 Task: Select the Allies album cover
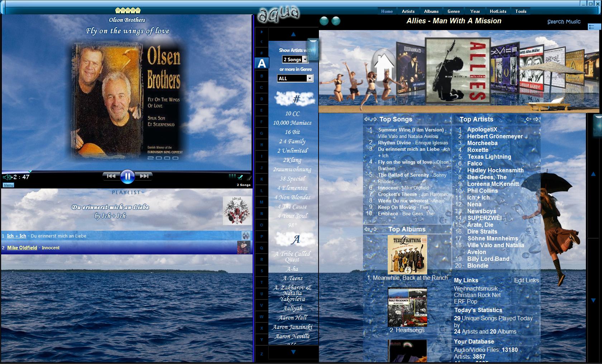click(458, 71)
